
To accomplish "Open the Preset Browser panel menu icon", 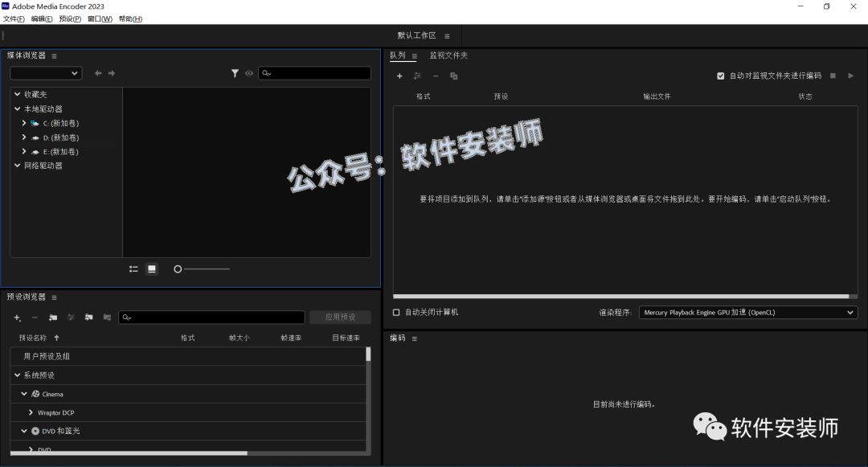I will (x=55, y=297).
